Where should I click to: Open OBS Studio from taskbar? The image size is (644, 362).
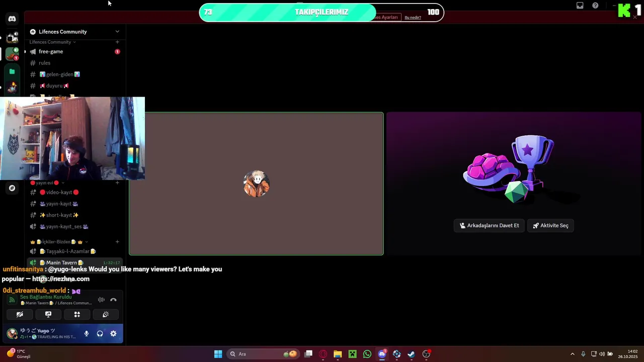tap(426, 354)
